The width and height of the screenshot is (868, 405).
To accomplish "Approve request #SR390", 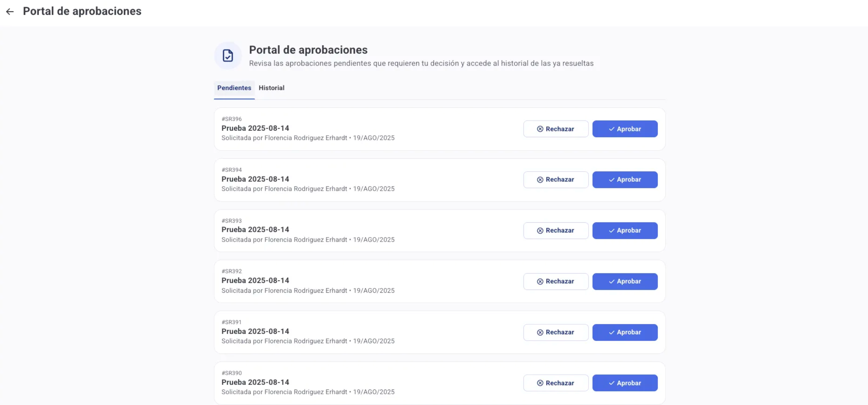I will (x=625, y=383).
